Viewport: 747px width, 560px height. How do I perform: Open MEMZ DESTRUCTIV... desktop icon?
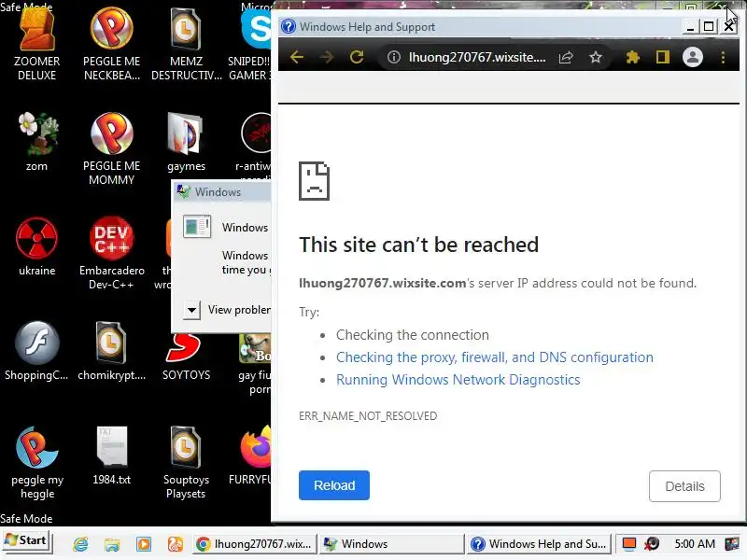click(x=186, y=44)
